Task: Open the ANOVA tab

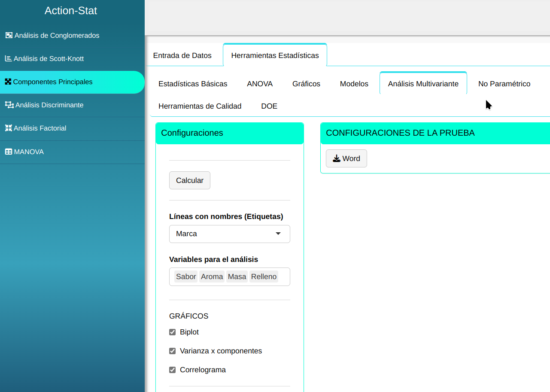Action: pos(260,84)
